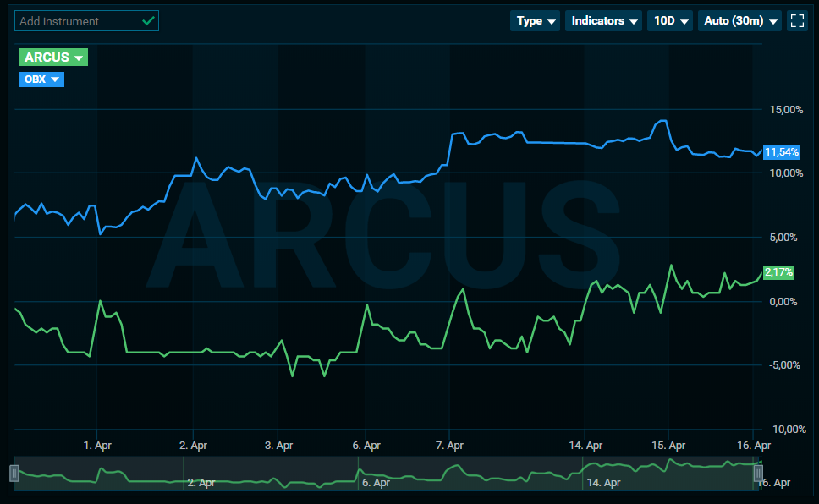Click the 10,00% axis label
This screenshot has height=504, width=819.
[x=786, y=173]
